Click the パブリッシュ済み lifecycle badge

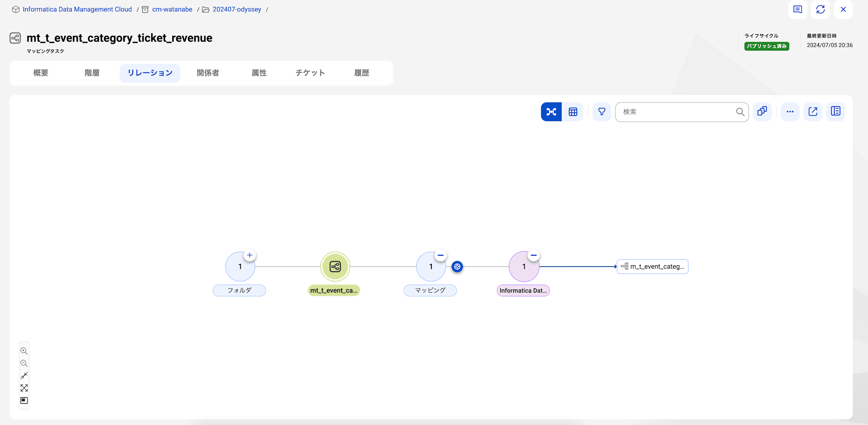pyautogui.click(x=767, y=46)
